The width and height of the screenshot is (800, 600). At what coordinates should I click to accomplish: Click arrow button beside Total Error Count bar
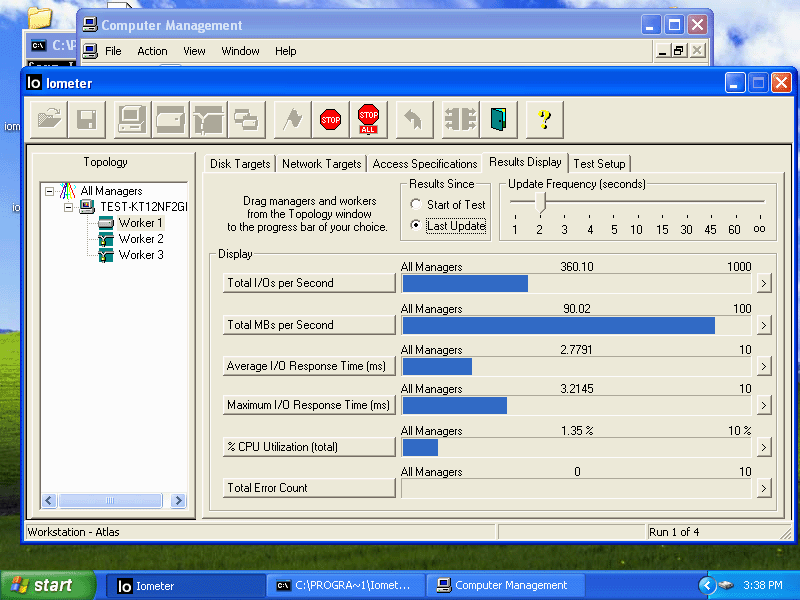click(763, 488)
